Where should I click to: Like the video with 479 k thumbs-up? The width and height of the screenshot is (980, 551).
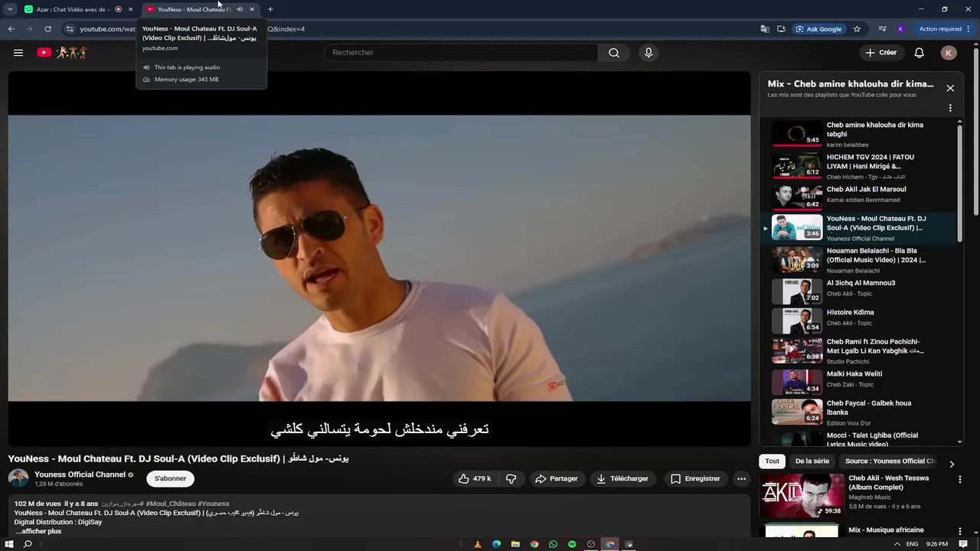(x=475, y=478)
